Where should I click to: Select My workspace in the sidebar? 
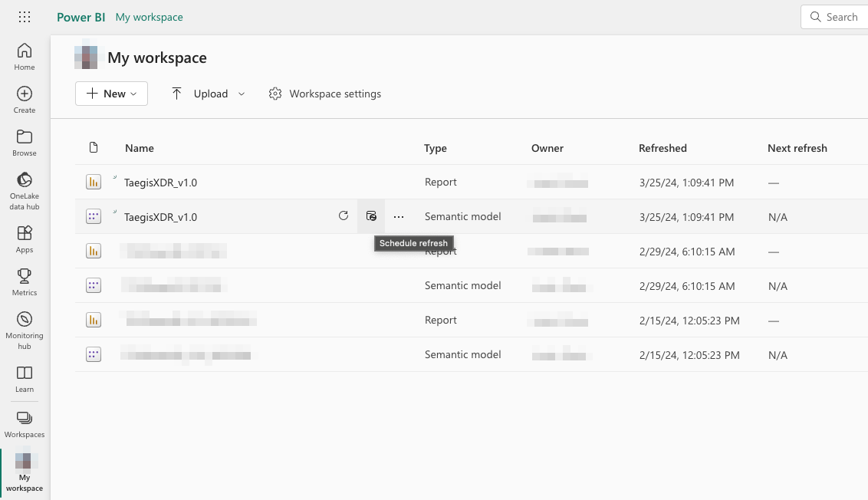tap(25, 472)
